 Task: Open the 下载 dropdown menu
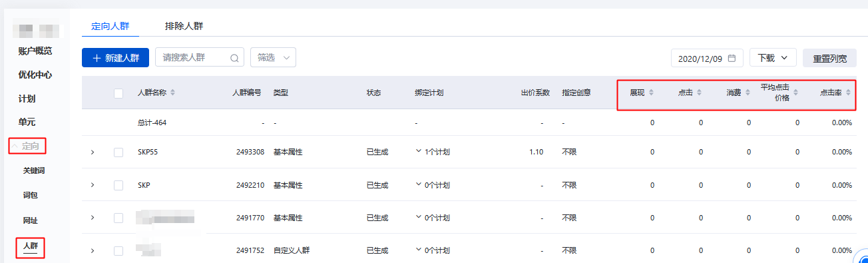tap(773, 58)
